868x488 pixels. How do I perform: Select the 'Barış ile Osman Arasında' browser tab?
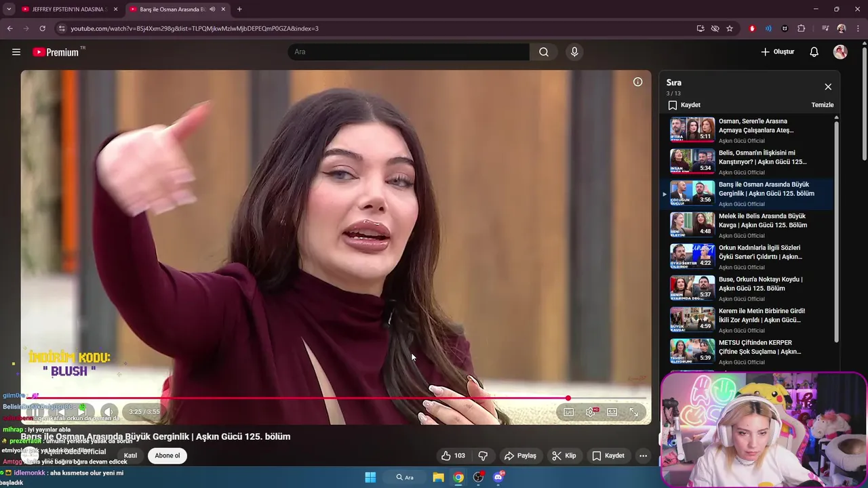[x=172, y=9]
